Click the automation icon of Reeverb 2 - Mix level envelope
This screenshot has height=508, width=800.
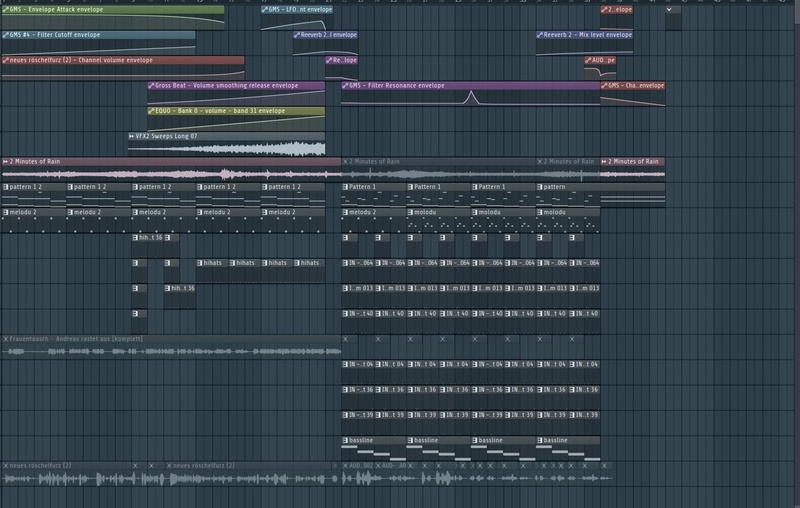click(x=540, y=35)
